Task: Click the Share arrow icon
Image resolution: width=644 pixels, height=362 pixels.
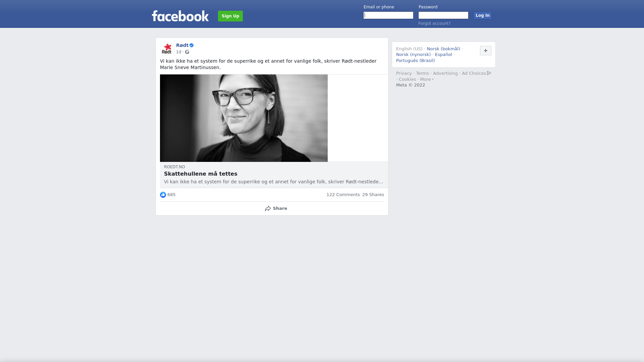Action: tap(268, 208)
